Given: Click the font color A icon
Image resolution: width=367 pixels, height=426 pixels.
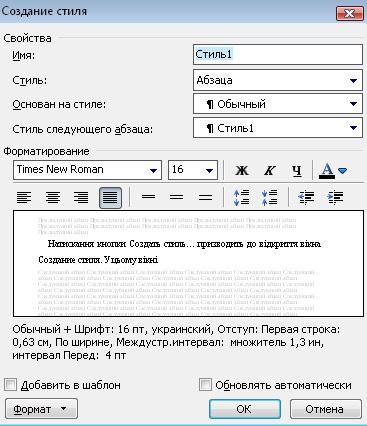Looking at the screenshot, I should point(327,170).
